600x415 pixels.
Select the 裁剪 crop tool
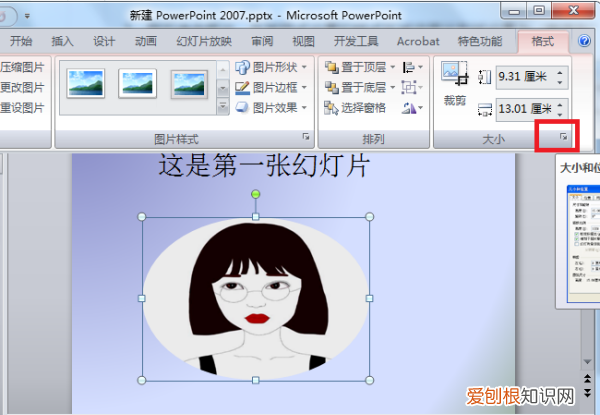click(455, 83)
